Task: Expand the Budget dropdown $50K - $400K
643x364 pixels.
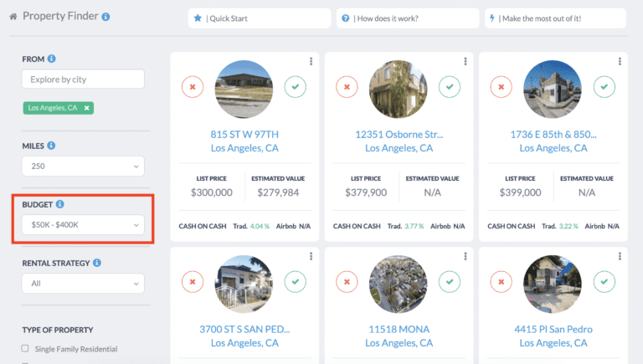Action: point(82,225)
